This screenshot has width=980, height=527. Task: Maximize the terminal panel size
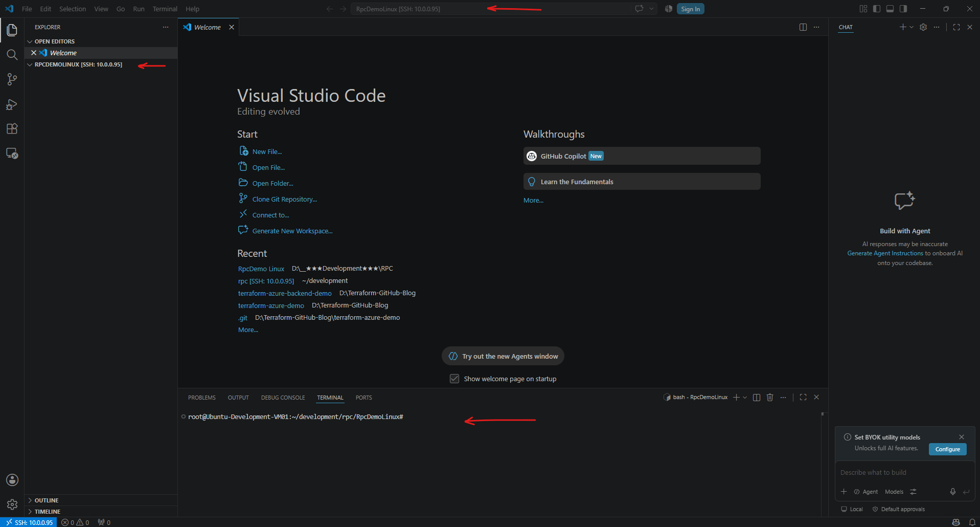point(803,397)
